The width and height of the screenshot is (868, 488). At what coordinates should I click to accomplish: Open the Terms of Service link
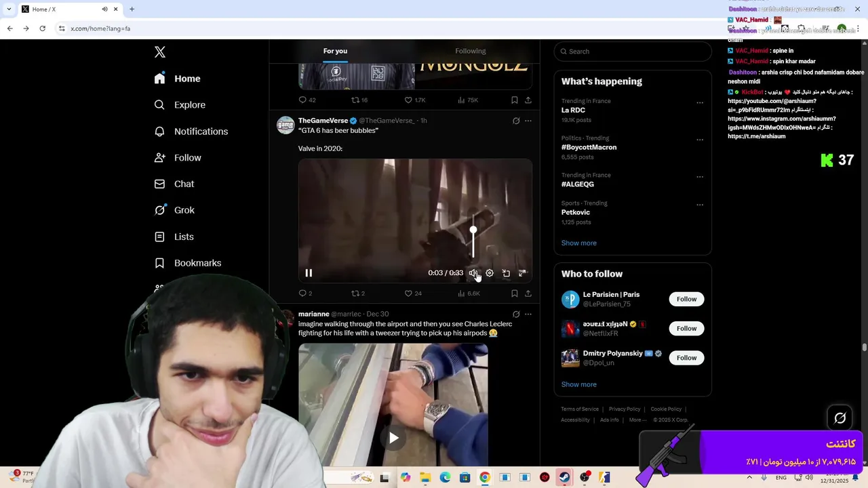point(580,409)
